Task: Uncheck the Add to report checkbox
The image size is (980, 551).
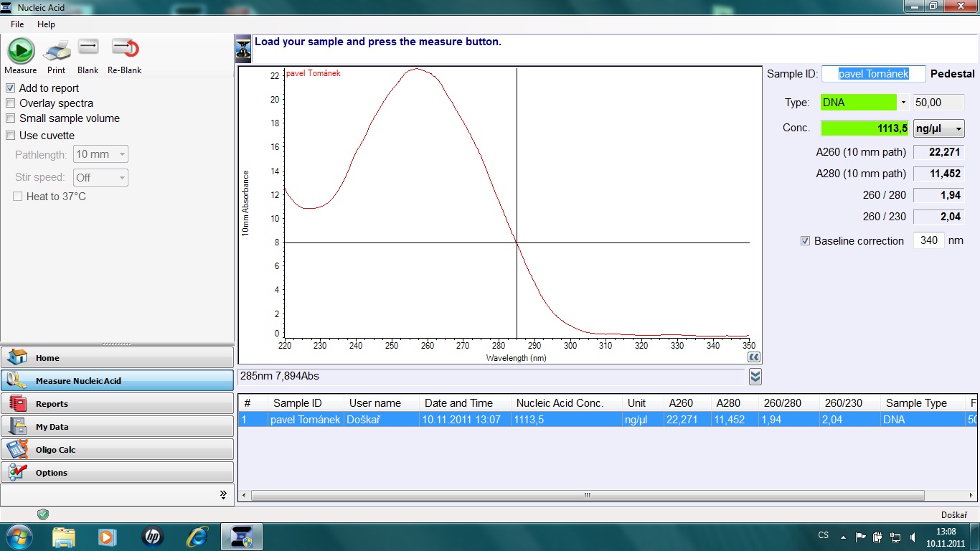Action: [11, 88]
